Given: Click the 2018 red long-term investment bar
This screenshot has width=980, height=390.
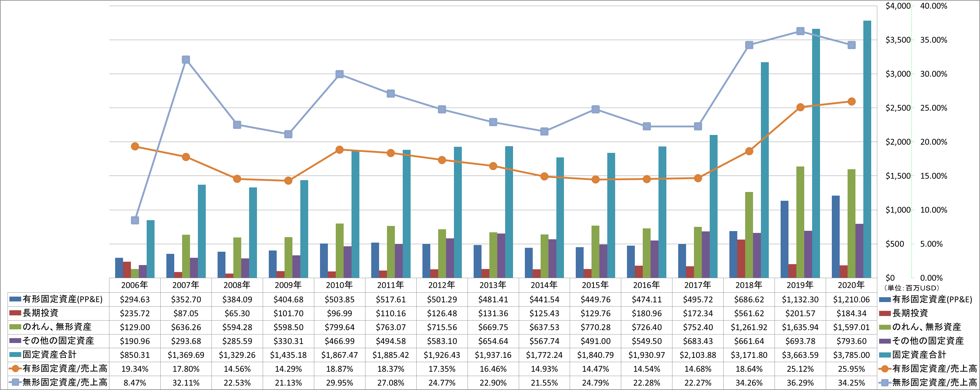Looking at the screenshot, I should (x=741, y=259).
